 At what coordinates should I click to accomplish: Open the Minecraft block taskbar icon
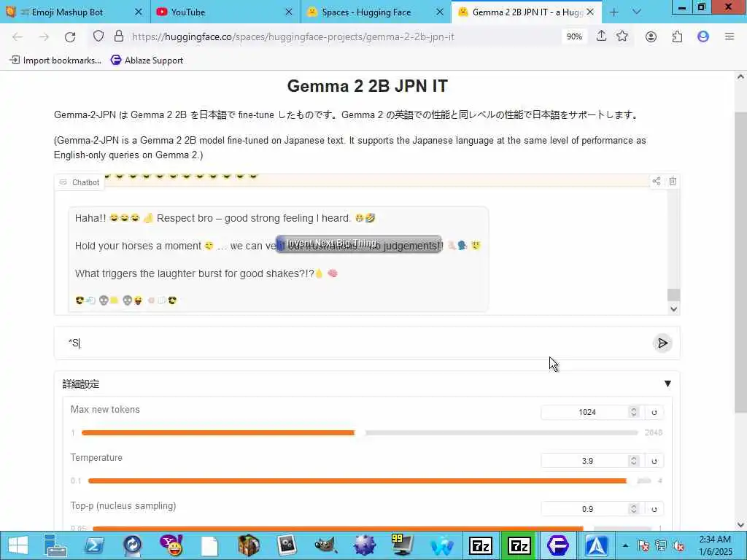click(x=248, y=545)
